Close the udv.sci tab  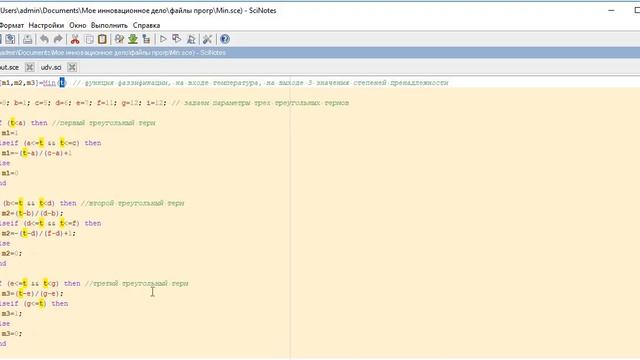[x=72, y=67]
